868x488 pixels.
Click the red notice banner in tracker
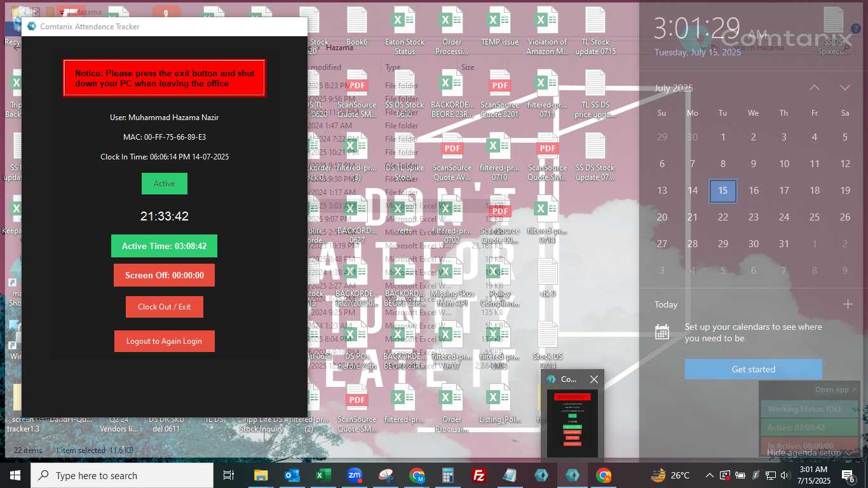pyautogui.click(x=164, y=78)
